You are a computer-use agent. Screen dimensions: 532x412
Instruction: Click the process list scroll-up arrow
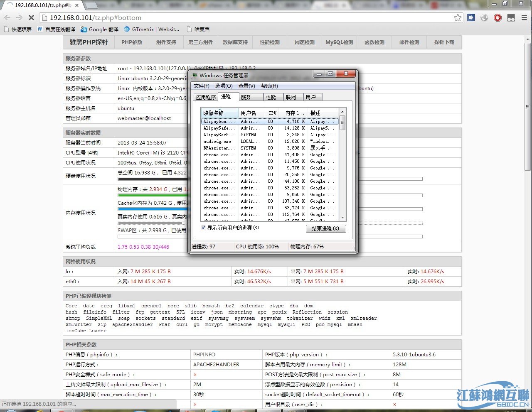pyautogui.click(x=342, y=112)
